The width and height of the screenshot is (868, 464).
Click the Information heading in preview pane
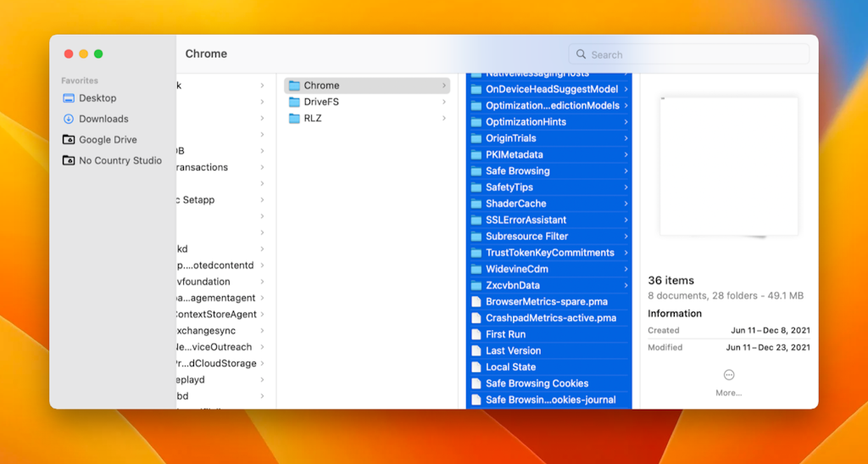674,313
